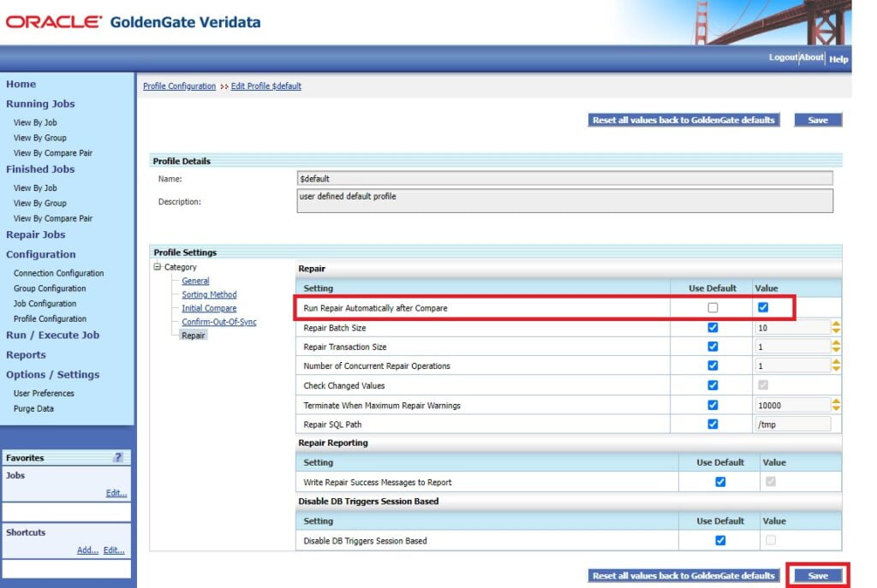The width and height of the screenshot is (877, 588).
Task: Decrement the Terminate When Maximum Repair Warnings value
Action: click(836, 408)
